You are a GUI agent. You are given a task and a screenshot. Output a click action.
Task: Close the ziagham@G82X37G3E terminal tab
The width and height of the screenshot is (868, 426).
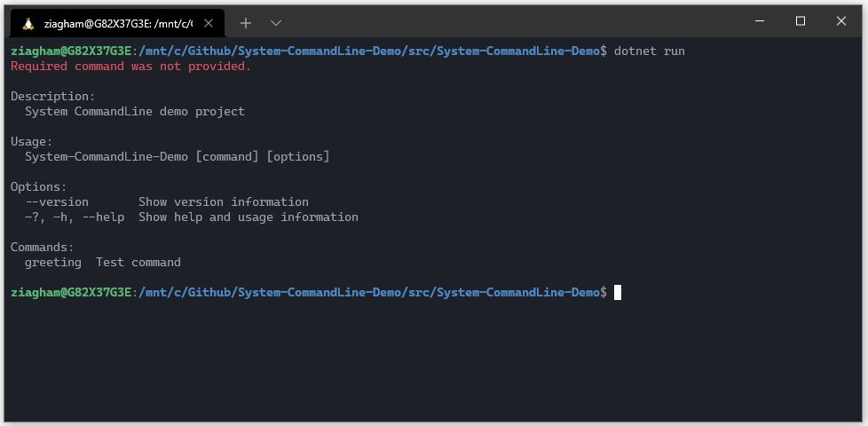(209, 23)
